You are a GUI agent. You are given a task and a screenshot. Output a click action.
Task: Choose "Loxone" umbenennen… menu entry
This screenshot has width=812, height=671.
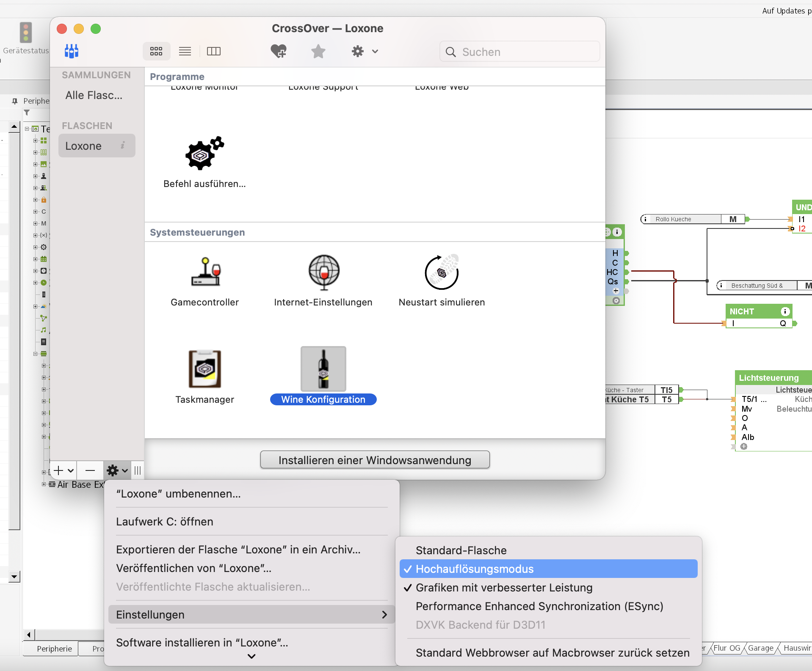click(x=178, y=494)
